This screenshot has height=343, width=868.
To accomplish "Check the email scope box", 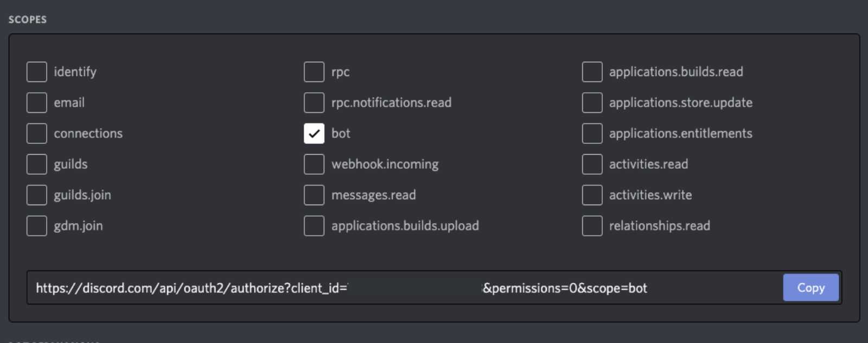I will (37, 103).
